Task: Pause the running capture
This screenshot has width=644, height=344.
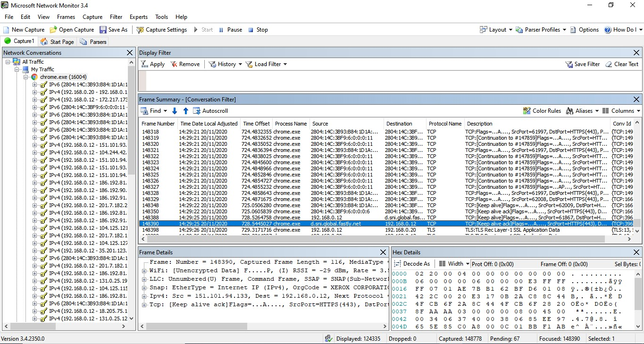Action: pos(230,29)
